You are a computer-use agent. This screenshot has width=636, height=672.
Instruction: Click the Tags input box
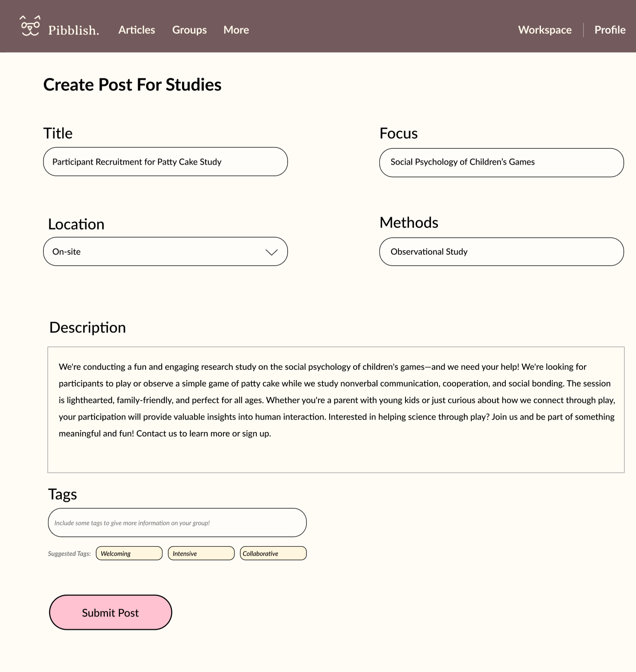tap(177, 522)
